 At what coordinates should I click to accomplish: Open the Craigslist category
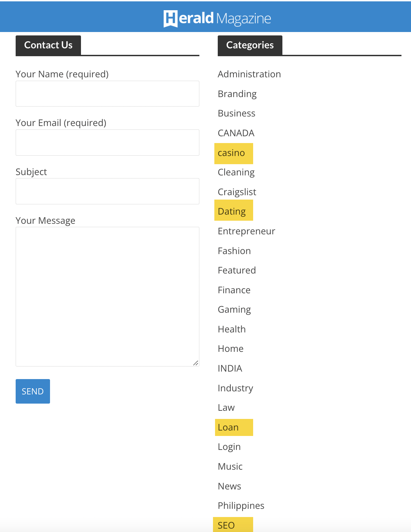pyautogui.click(x=237, y=192)
